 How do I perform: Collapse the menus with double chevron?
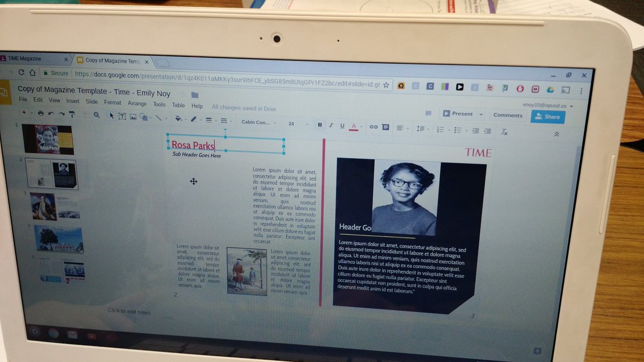557,134
